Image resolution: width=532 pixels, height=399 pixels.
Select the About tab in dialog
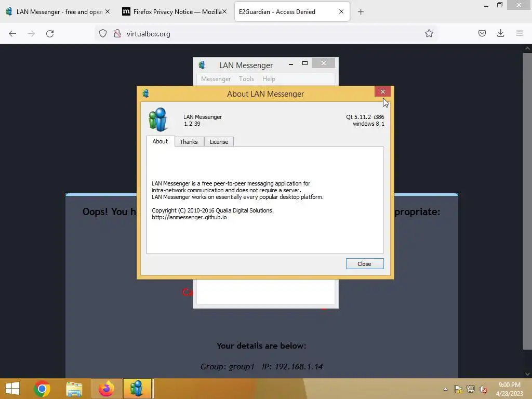pos(160,141)
